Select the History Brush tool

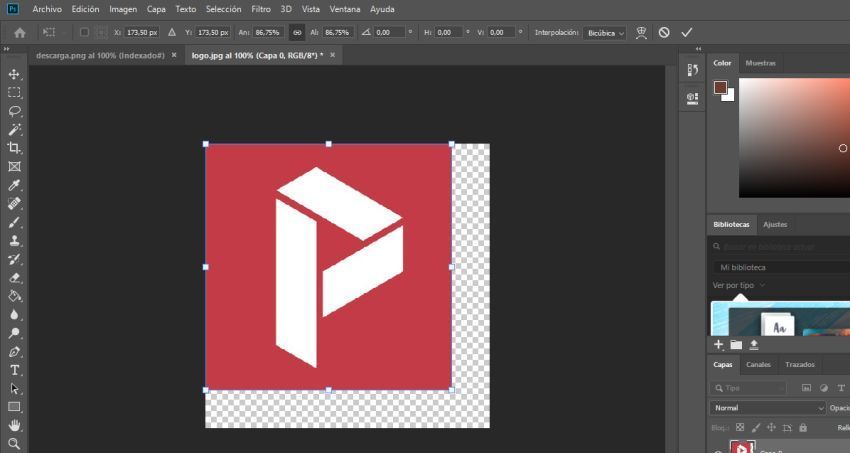pos(14,259)
